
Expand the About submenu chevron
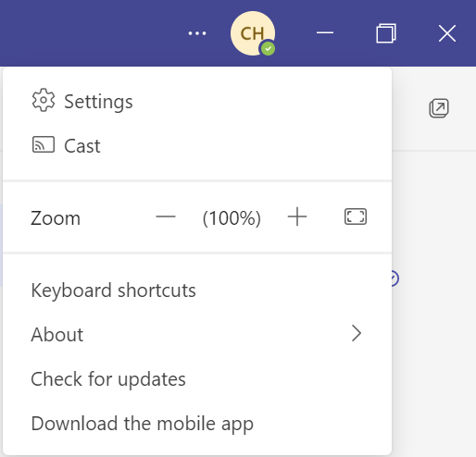coord(357,333)
